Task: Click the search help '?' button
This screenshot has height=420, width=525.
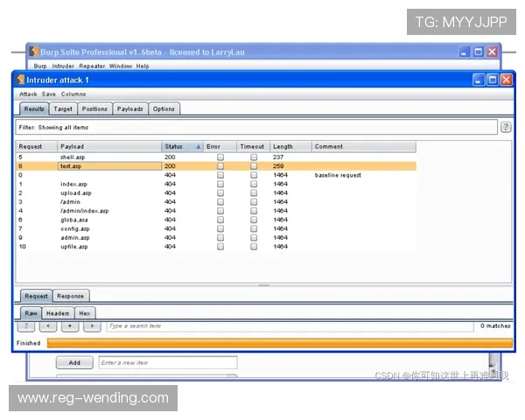Action: pos(26,326)
